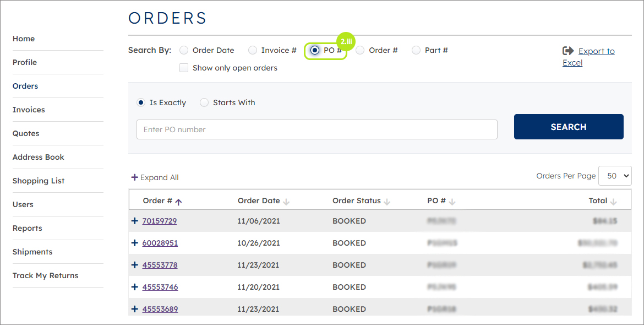Click the date 10/26/2021
Screen dimensions: 644x325
pyautogui.click(x=258, y=243)
